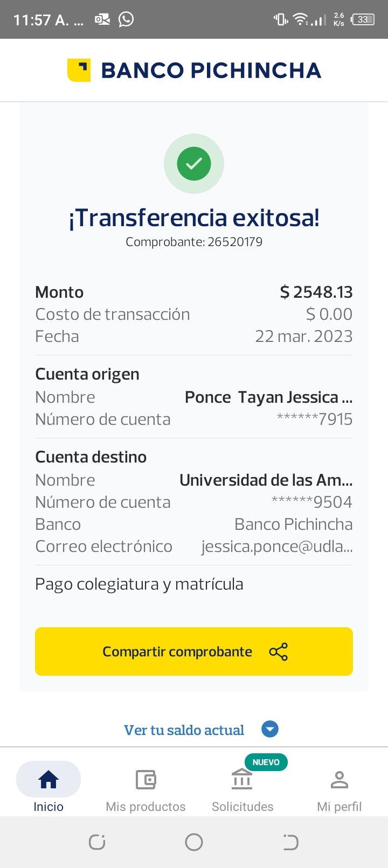This screenshot has height=868, width=388.
Task: Tap the truncated destination name Universidad de las Am...
Action: pyautogui.click(x=266, y=480)
